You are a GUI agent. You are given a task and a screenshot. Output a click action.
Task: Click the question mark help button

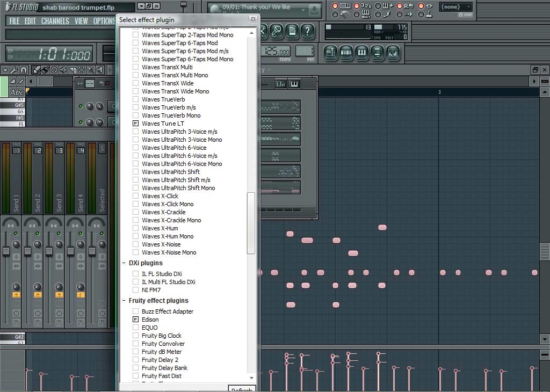(307, 31)
